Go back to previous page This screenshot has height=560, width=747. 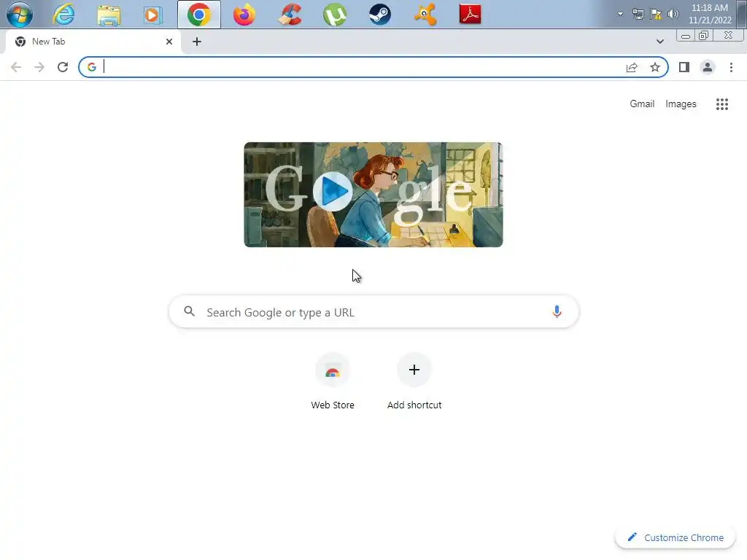pyautogui.click(x=16, y=67)
